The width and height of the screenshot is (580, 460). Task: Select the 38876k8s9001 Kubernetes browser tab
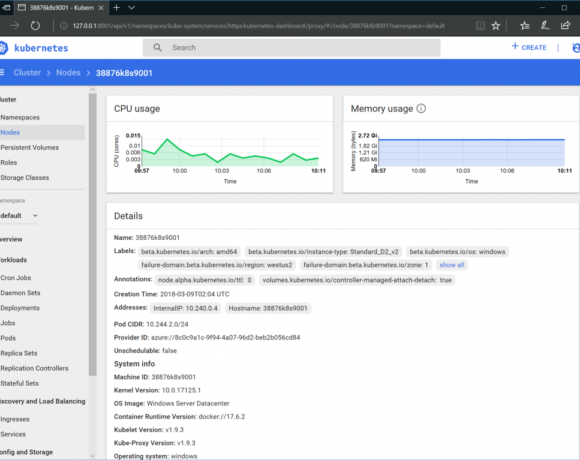(61, 8)
